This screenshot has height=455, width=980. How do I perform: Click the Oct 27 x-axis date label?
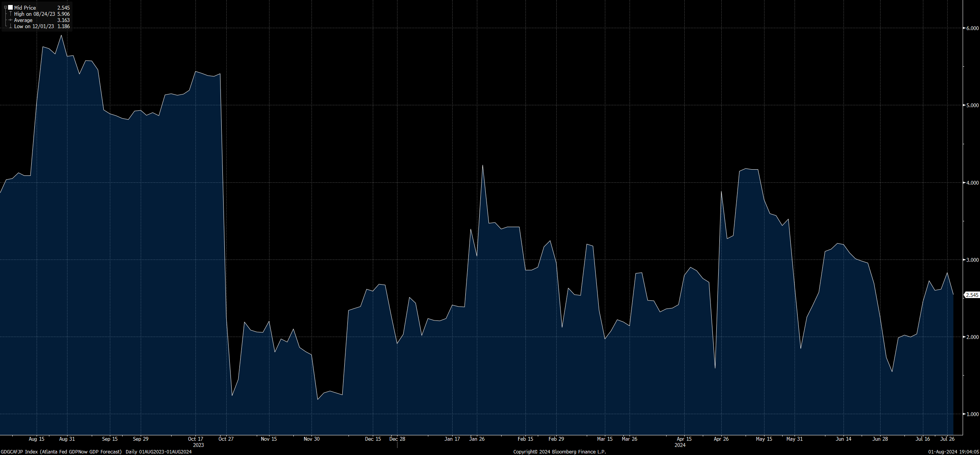226,439
